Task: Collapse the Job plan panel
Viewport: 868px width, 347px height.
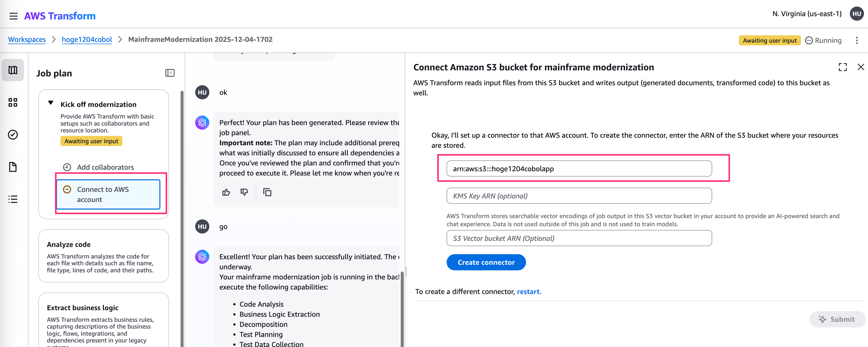Action: click(x=170, y=73)
